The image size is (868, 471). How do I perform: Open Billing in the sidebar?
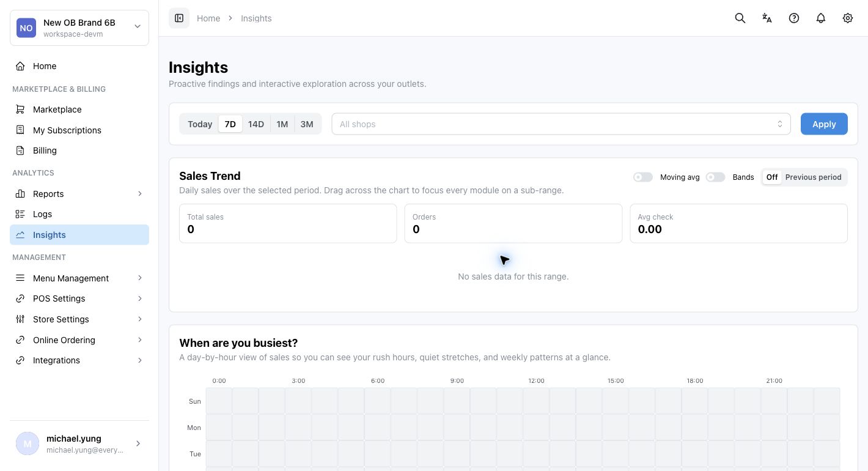click(79, 150)
